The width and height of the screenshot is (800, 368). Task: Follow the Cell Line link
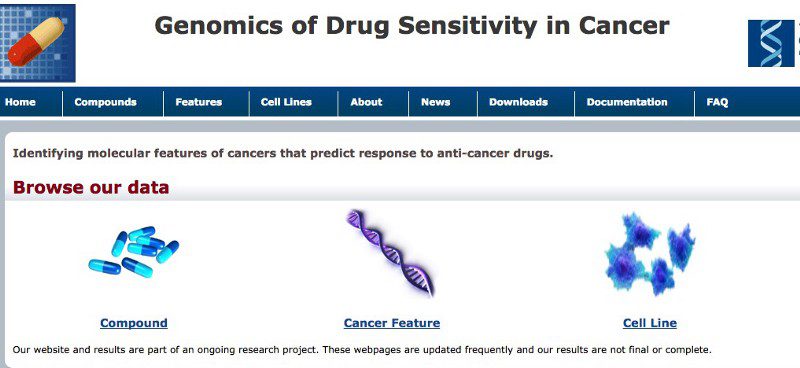650,323
